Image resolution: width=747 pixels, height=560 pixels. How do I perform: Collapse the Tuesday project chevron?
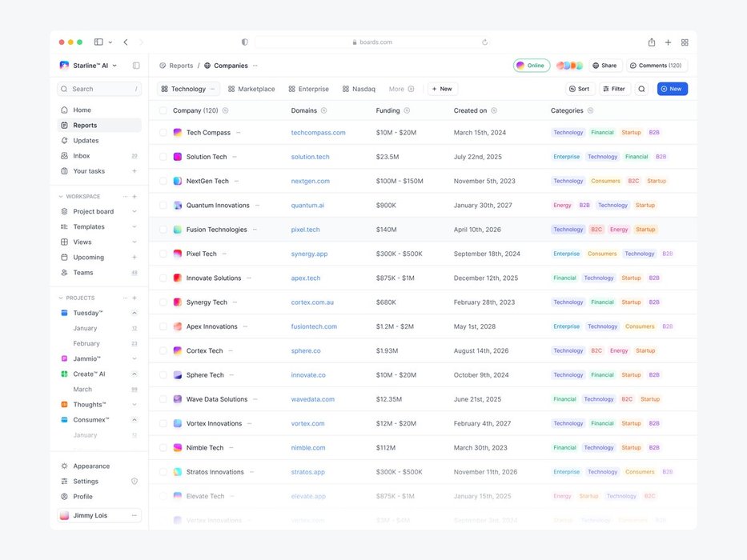pyautogui.click(x=134, y=313)
